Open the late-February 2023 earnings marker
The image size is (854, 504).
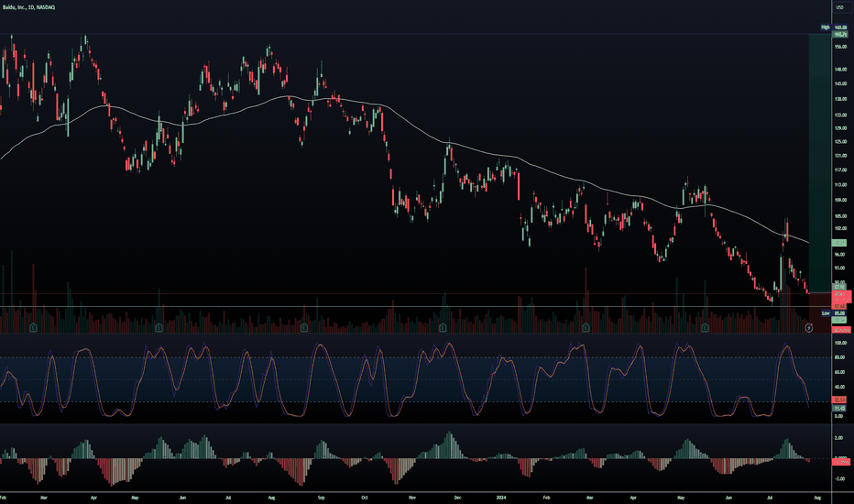coord(34,327)
